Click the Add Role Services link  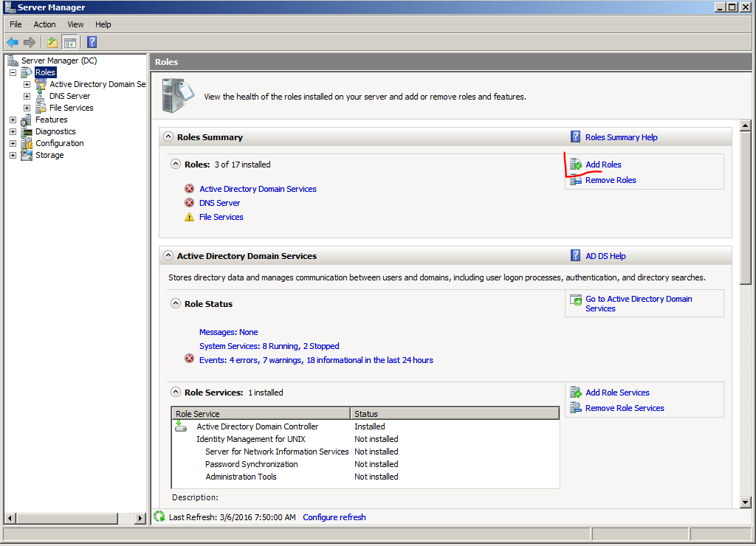[617, 393]
